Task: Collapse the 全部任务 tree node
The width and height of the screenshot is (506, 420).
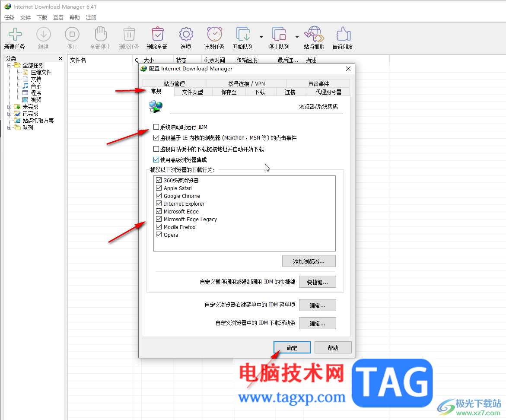Action: pos(10,66)
